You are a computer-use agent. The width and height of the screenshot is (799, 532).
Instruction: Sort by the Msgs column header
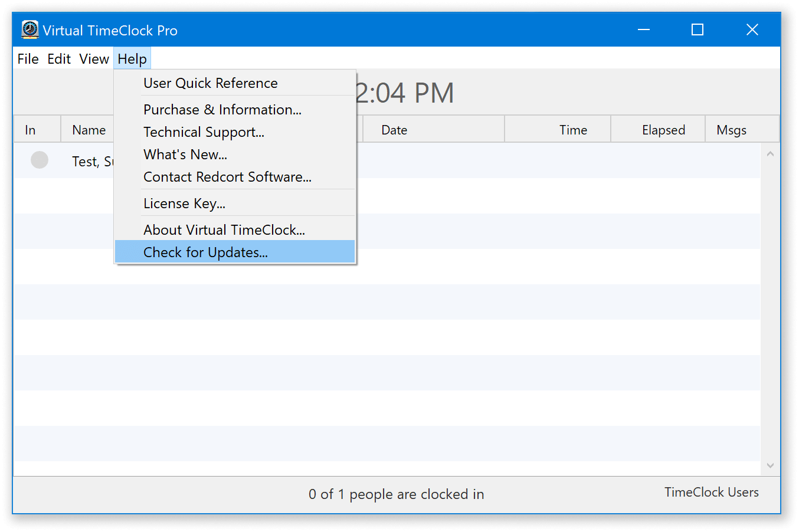[x=742, y=130]
